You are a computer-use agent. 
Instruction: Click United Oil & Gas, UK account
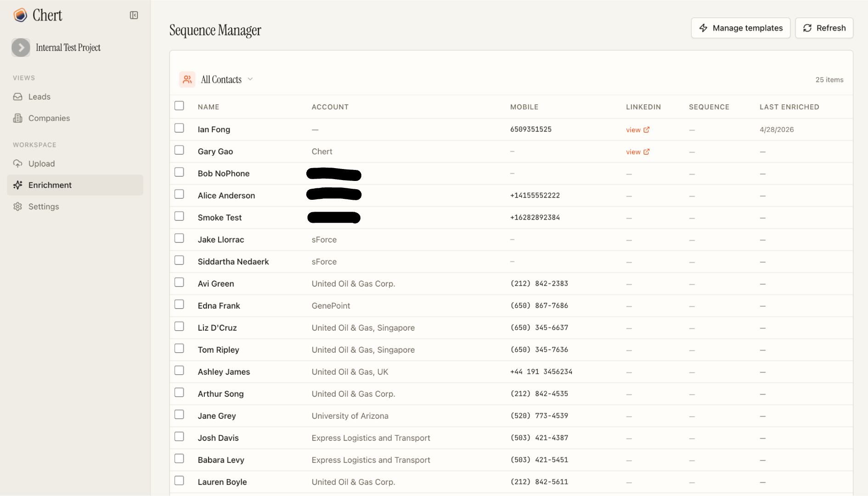click(x=350, y=372)
